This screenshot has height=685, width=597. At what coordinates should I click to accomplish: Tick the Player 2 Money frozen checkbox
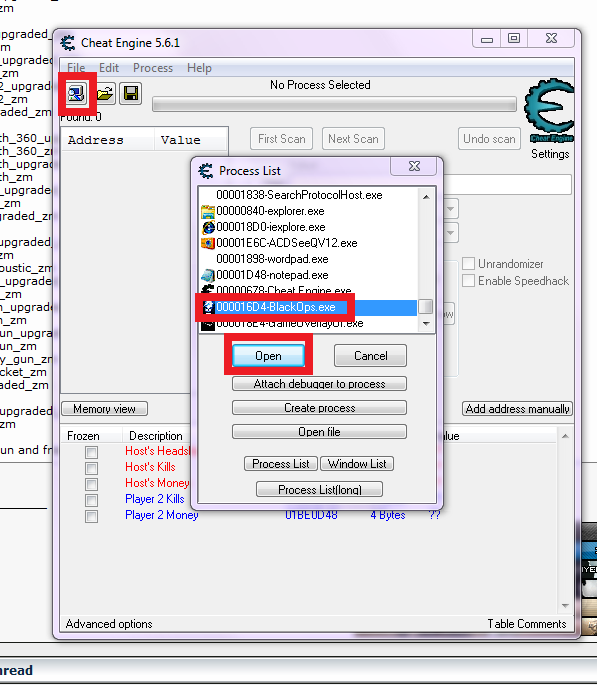92,516
